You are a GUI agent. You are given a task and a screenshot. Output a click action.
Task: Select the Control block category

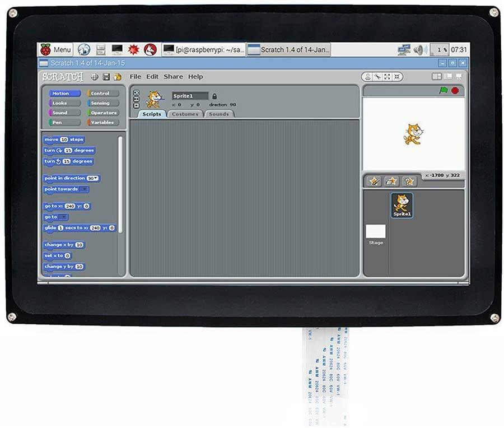coord(100,94)
